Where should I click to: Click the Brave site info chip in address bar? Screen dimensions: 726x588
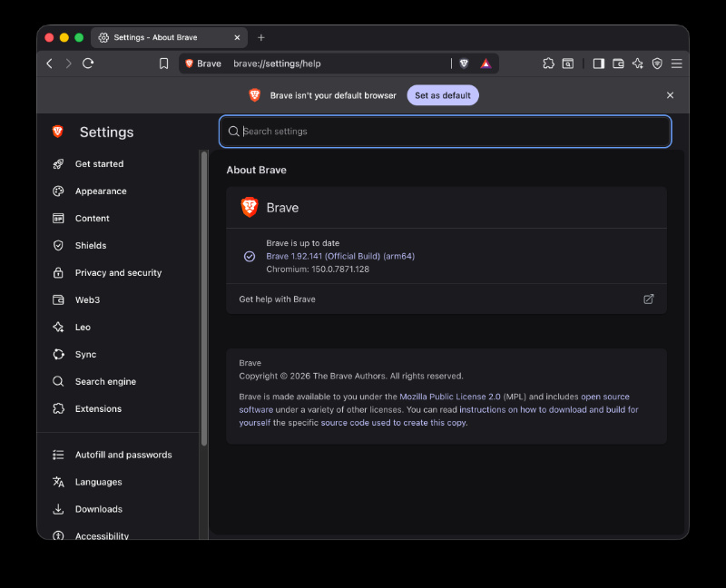click(203, 64)
